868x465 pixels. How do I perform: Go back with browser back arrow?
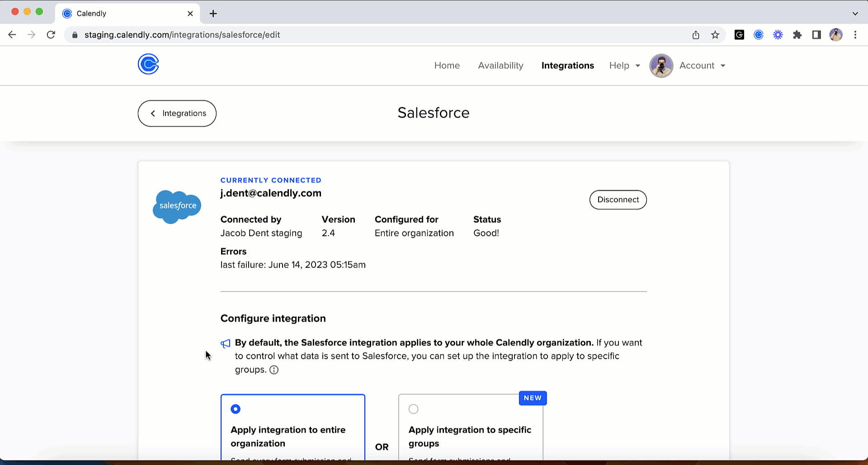[12, 35]
